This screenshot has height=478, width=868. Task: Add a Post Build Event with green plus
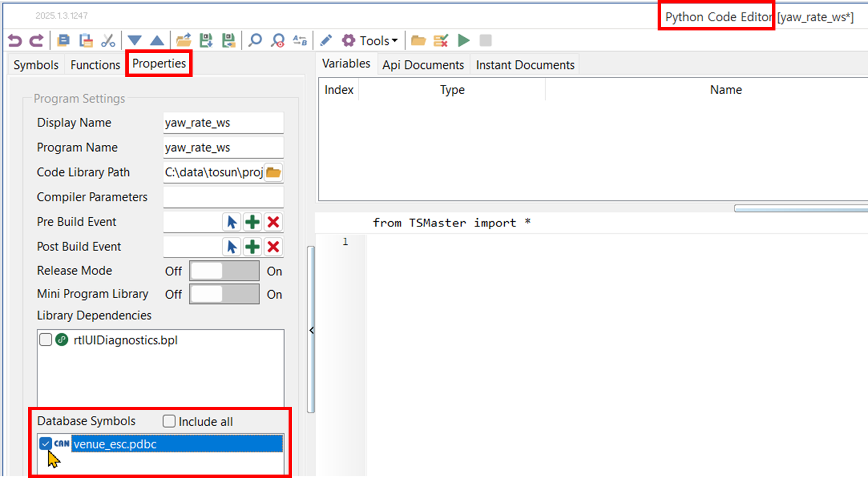(252, 246)
